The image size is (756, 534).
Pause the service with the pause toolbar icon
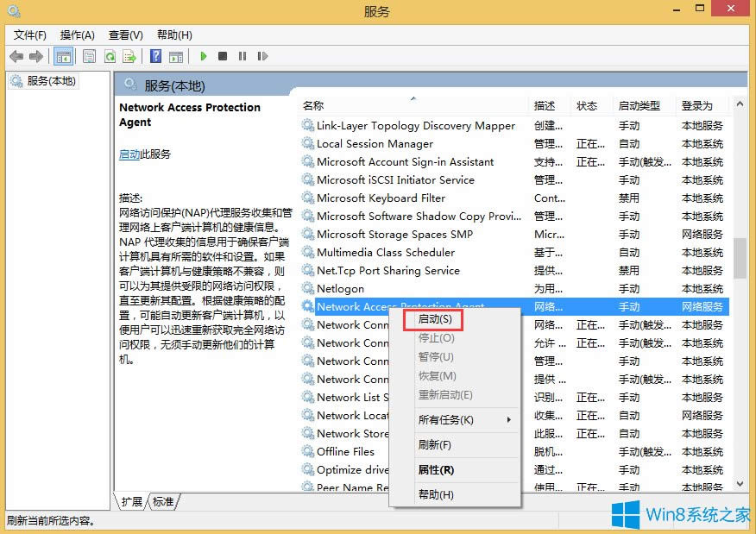[x=242, y=56]
